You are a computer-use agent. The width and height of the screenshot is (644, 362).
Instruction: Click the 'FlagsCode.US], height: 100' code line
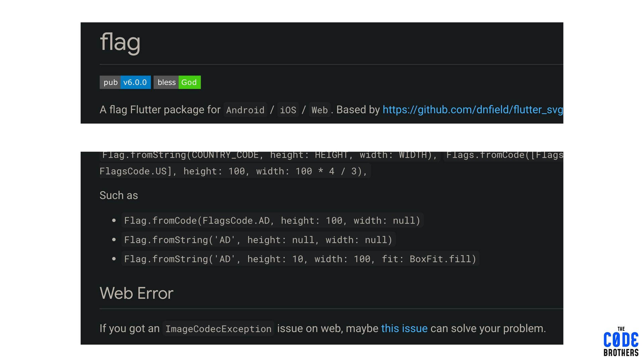[235, 171]
